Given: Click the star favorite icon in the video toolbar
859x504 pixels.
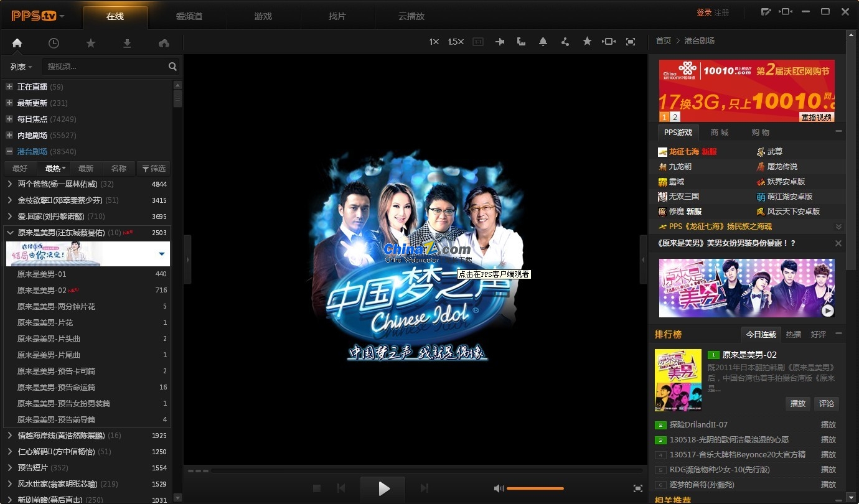Looking at the screenshot, I should [587, 42].
